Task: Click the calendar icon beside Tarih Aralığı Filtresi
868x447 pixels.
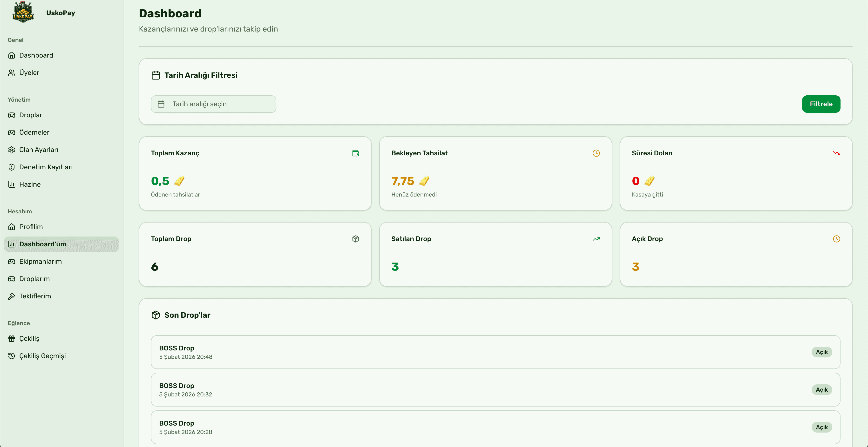Action: click(x=156, y=75)
